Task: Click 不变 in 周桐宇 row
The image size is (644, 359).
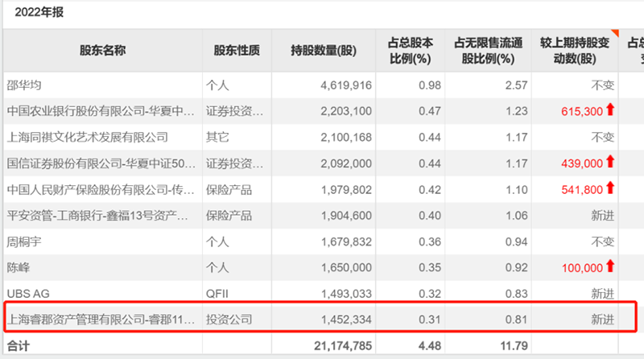Action: (x=602, y=241)
